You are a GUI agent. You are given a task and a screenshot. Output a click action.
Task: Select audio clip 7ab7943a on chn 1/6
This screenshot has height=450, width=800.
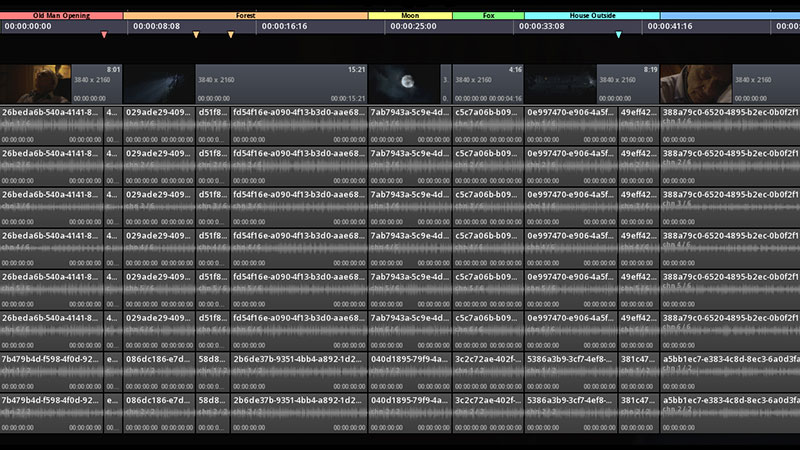coord(410,126)
